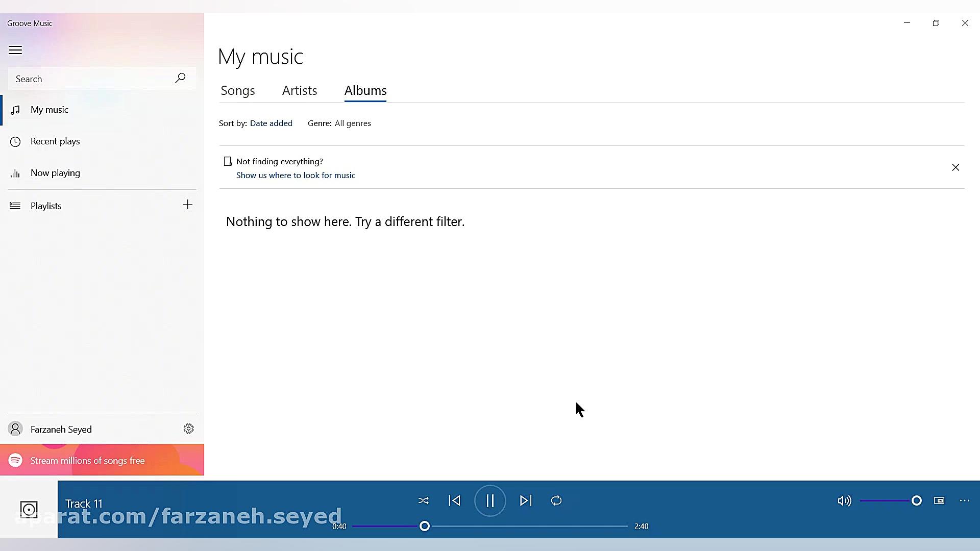980x551 pixels.
Task: Open Genre All genres dropdown
Action: click(352, 123)
